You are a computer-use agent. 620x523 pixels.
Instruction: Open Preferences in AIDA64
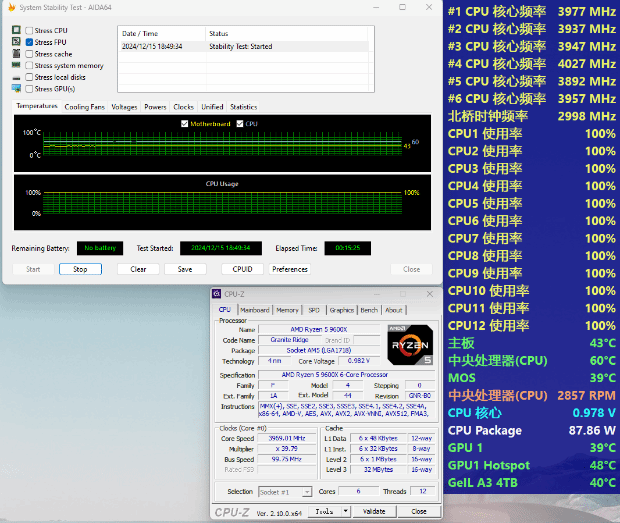coord(290,269)
